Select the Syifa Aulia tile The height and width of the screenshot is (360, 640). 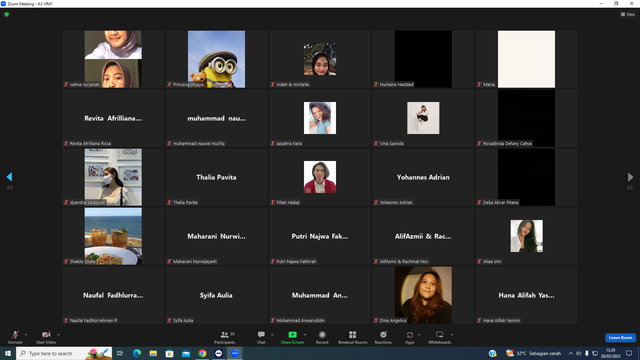[217, 295]
